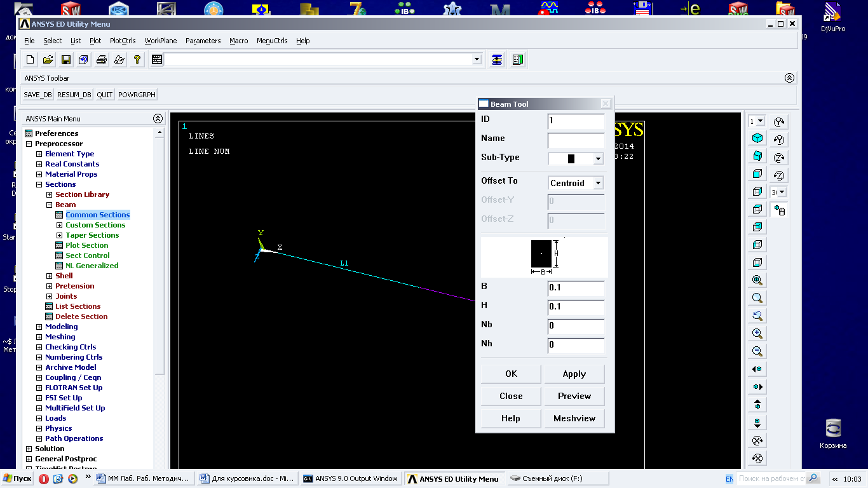Click the SAVE_DB toolbar button

tap(37, 95)
